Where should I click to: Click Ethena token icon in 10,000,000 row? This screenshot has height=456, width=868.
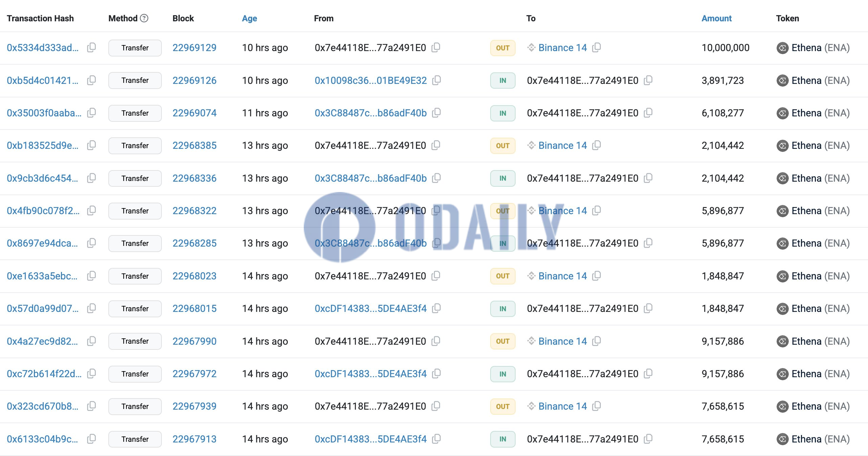coord(782,48)
